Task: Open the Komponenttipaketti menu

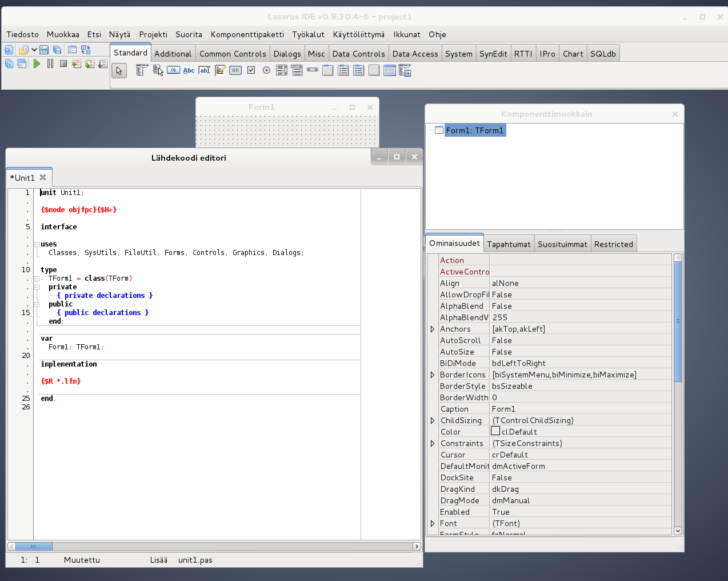Action: [247, 34]
